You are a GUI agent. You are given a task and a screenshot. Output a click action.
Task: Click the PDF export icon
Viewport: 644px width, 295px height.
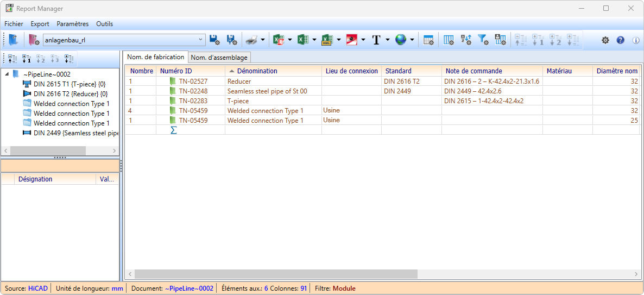pos(351,40)
